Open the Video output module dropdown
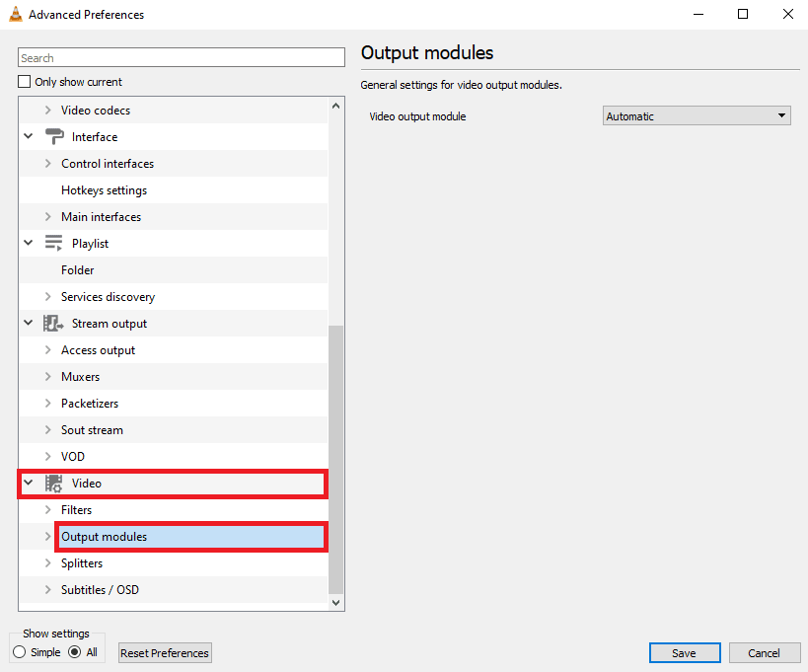808x672 pixels. point(697,116)
